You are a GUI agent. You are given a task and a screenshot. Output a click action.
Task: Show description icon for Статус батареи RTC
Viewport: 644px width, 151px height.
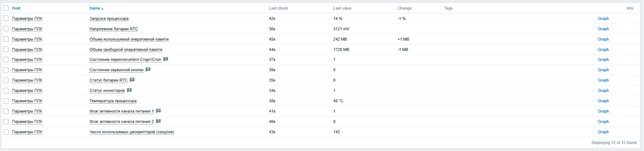(x=132, y=80)
